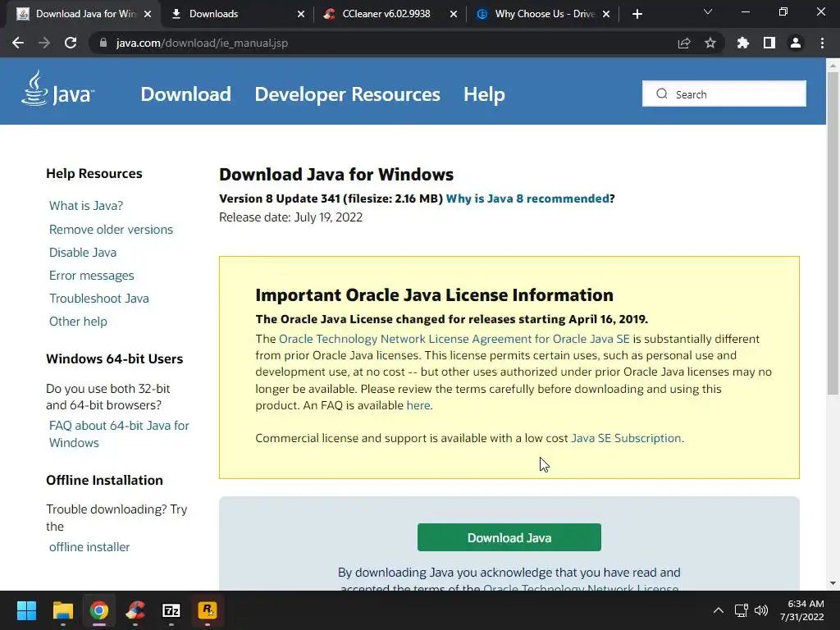Open FAQ about 64-bit Java for Windows
The height and width of the screenshot is (630, 840).
click(119, 434)
